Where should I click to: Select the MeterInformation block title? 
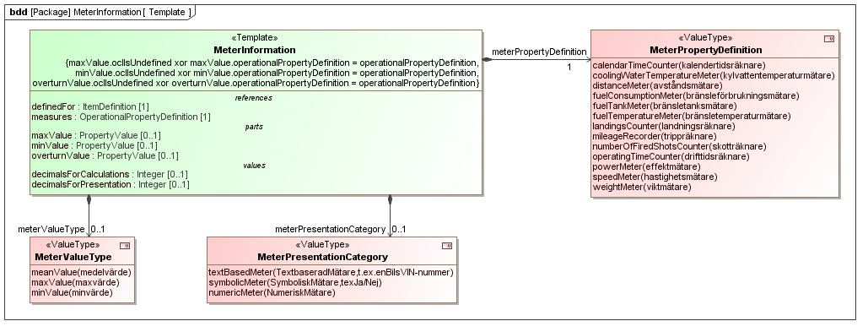[255, 50]
